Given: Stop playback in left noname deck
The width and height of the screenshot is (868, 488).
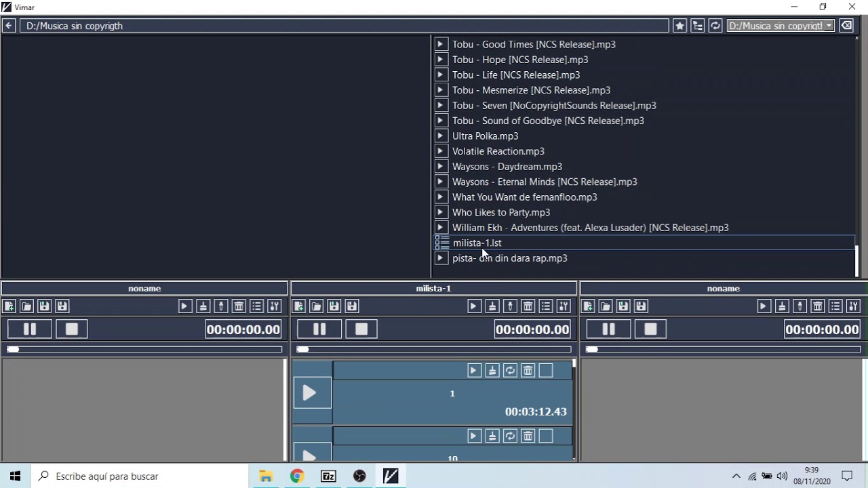Looking at the screenshot, I should click(x=72, y=329).
